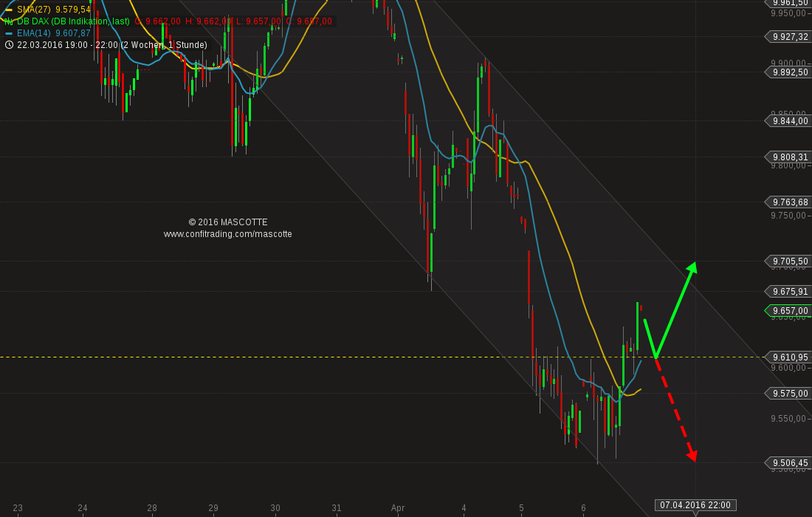Select the 9.610,95 price level tag

point(787,357)
